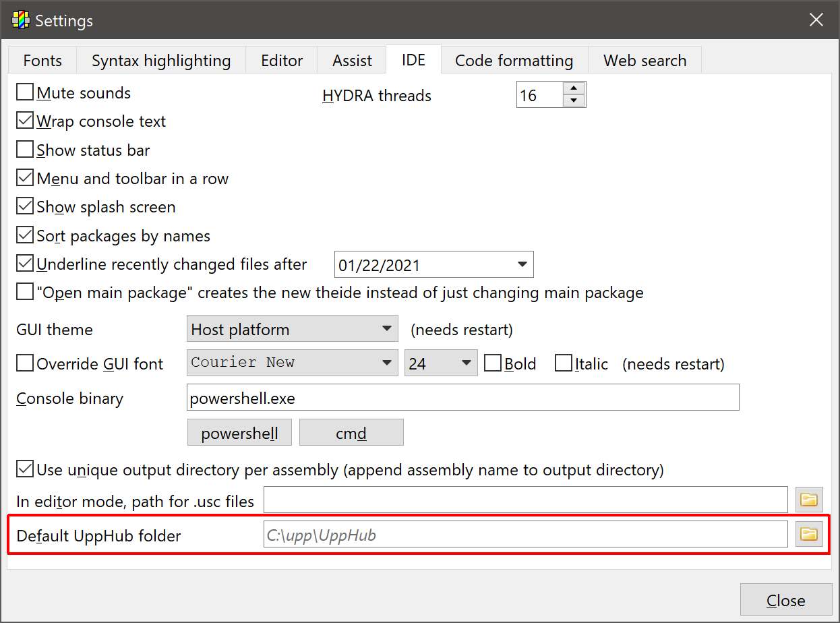
Task: Expand the underline date dropdown
Action: (522, 264)
